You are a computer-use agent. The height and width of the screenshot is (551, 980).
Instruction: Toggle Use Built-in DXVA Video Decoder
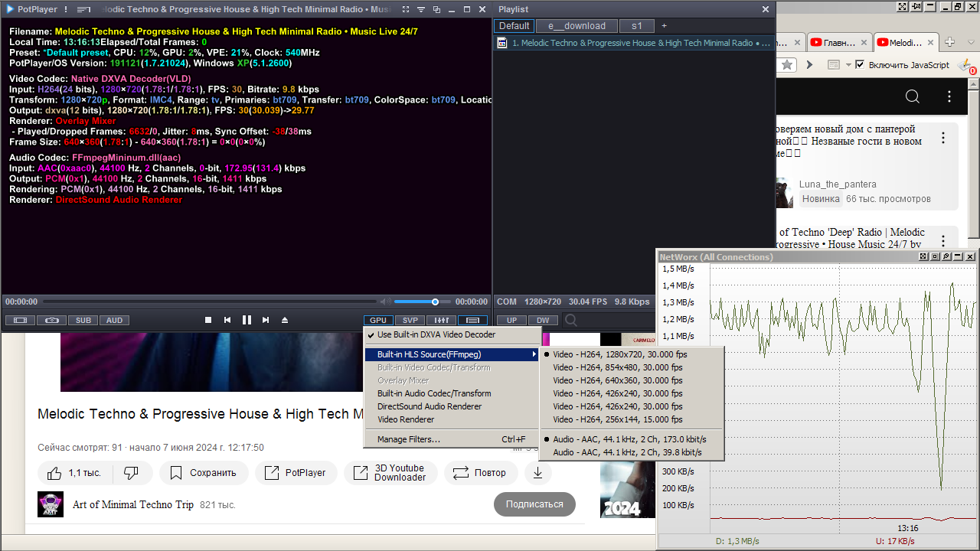coord(452,334)
